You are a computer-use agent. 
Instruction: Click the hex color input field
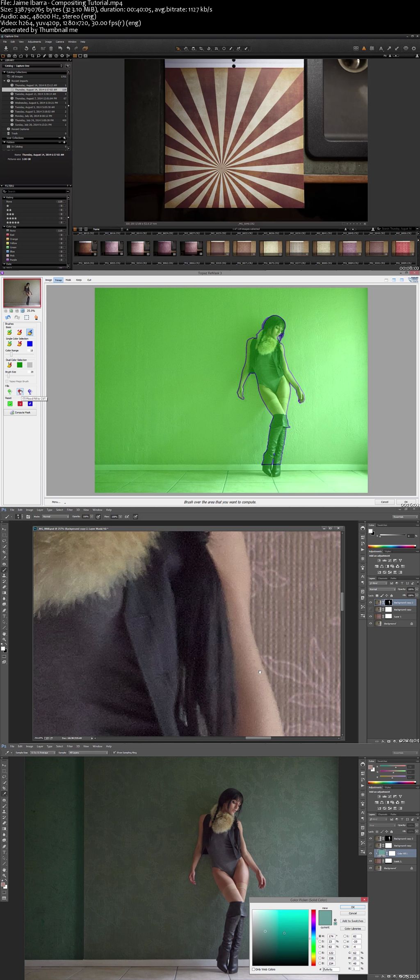331,969
